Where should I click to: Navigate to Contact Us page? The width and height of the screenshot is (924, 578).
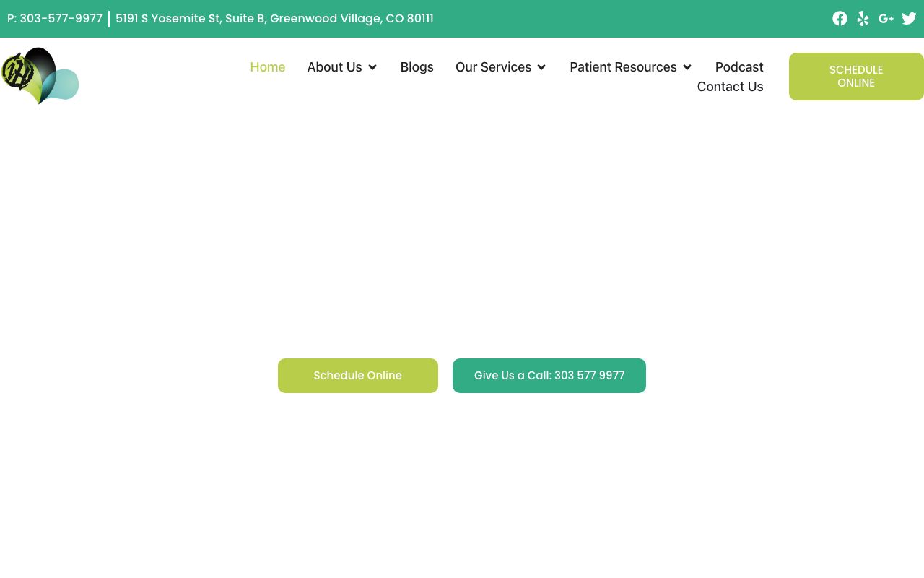730,87
